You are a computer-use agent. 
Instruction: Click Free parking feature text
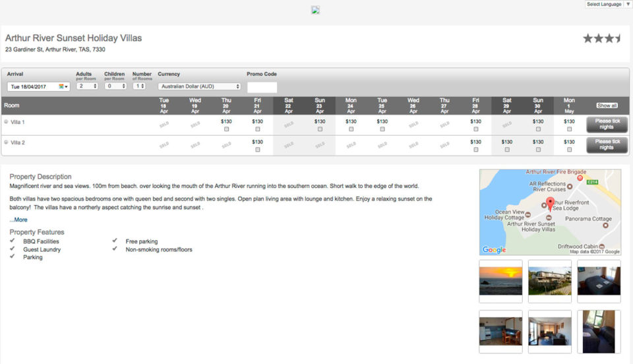[x=142, y=241]
